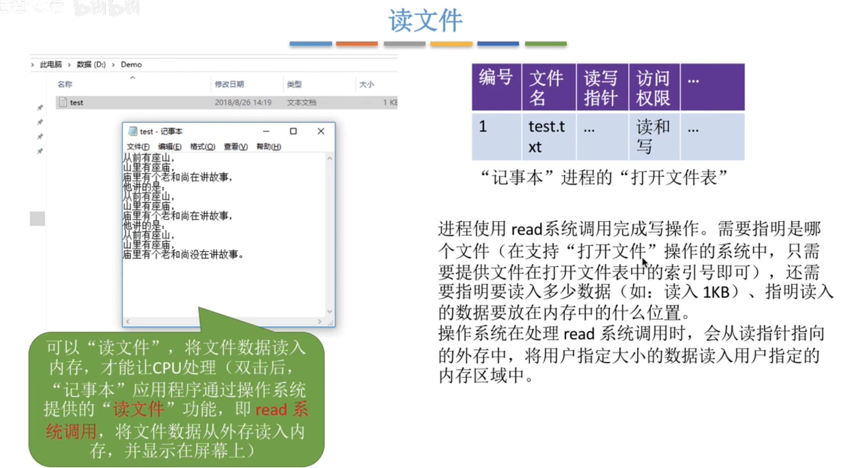
Task: Click the first pin icon in sidebar
Action: tap(40, 108)
